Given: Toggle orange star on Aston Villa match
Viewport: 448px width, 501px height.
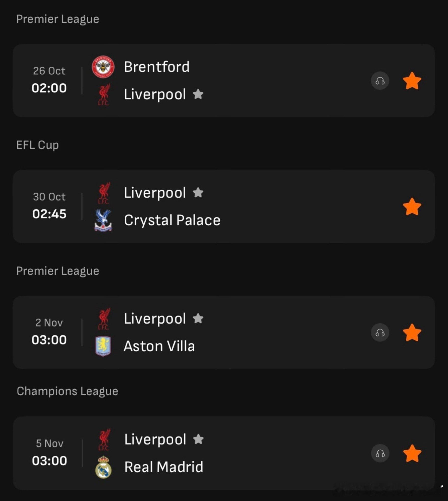Looking at the screenshot, I should [x=412, y=333].
